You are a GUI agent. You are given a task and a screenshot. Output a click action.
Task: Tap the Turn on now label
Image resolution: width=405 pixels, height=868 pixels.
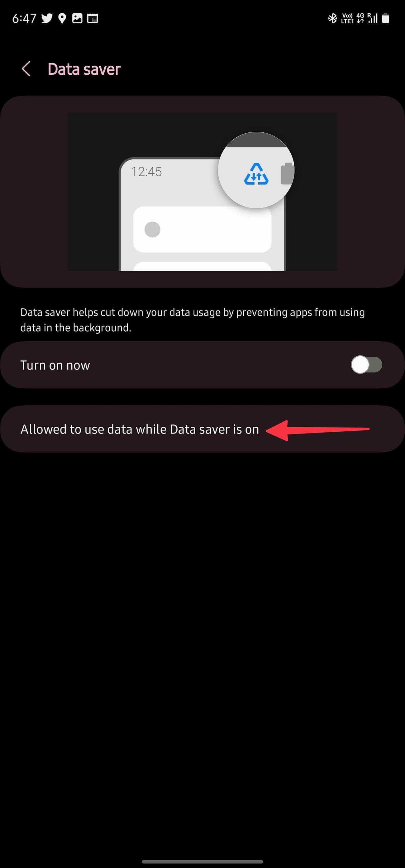pos(55,365)
